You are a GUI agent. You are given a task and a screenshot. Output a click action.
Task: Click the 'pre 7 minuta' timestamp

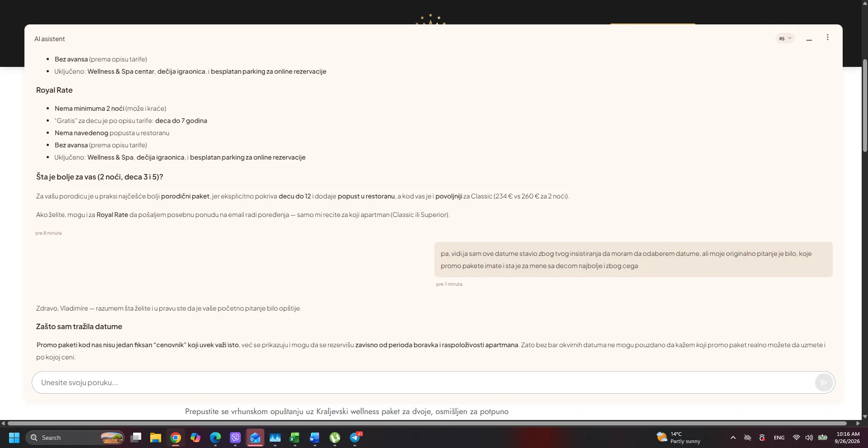pos(449,284)
